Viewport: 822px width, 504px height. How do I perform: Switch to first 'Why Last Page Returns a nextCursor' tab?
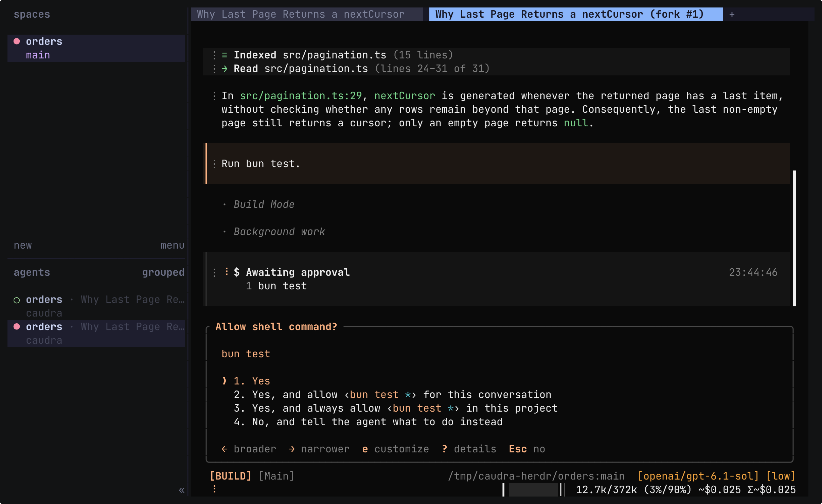click(x=307, y=14)
